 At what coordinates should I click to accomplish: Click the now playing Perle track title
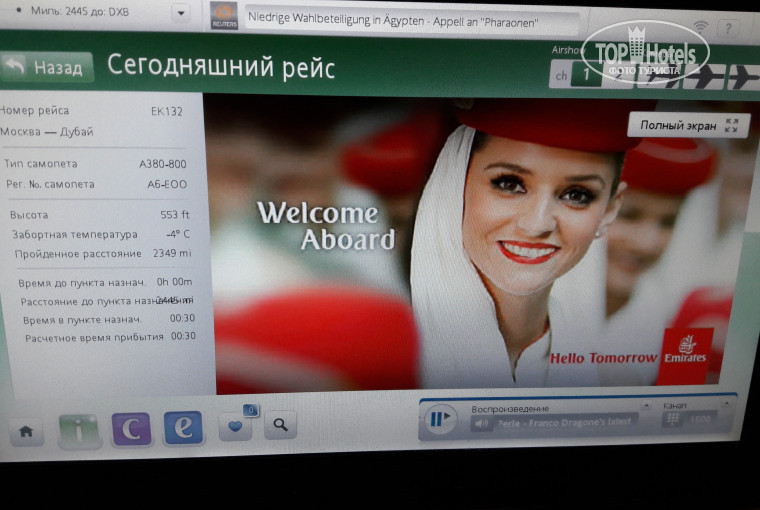[564, 422]
